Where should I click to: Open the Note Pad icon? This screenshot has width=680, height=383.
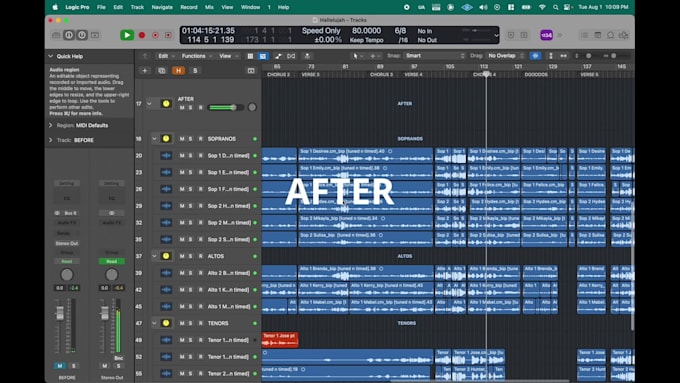click(598, 35)
